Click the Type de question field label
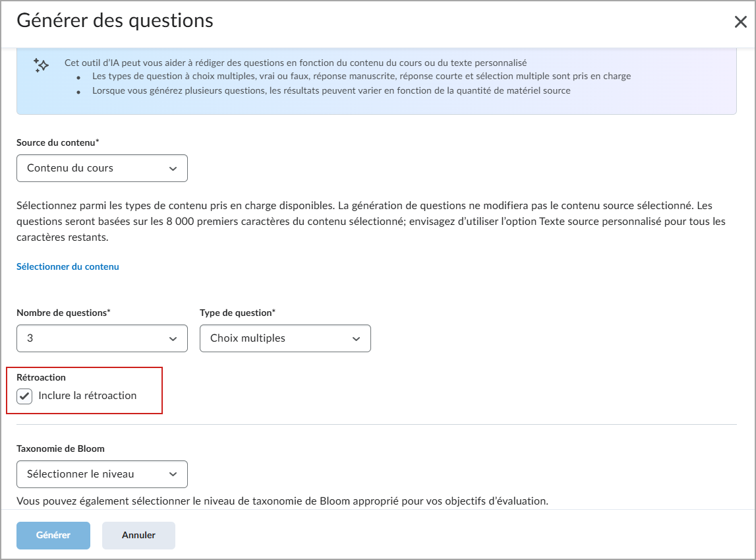 [237, 313]
